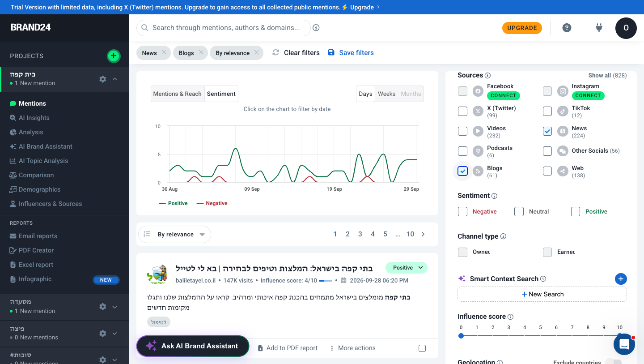Open the By relevance sort dropdown
644x364 pixels.
coord(175,234)
